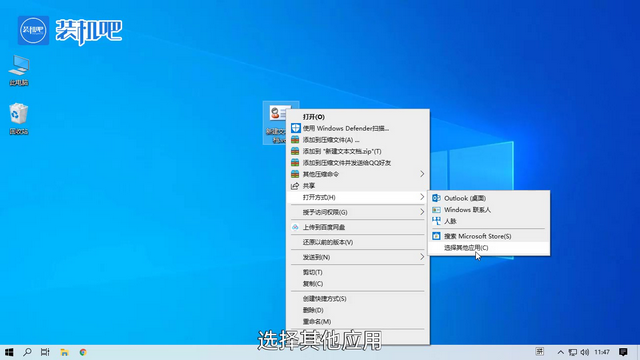Click the input method indicator in tray
Image resolution: width=640 pixels, height=360 pixels.
pos(540,352)
